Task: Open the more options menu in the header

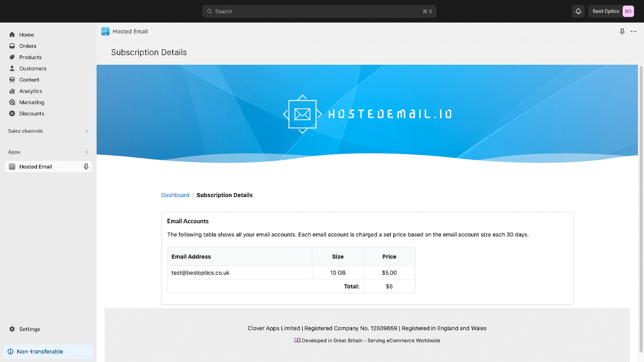Action: tap(633, 31)
